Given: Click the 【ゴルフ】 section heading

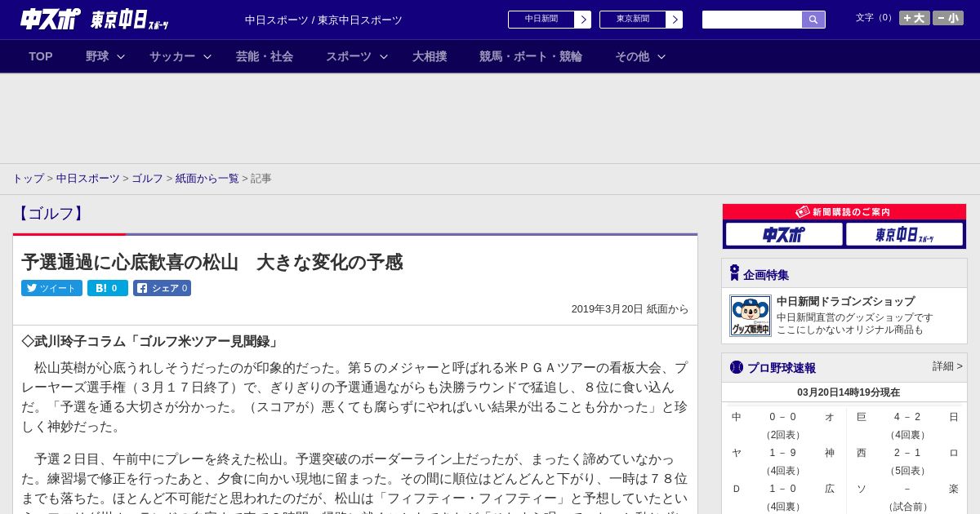Looking at the screenshot, I should coord(51,214).
